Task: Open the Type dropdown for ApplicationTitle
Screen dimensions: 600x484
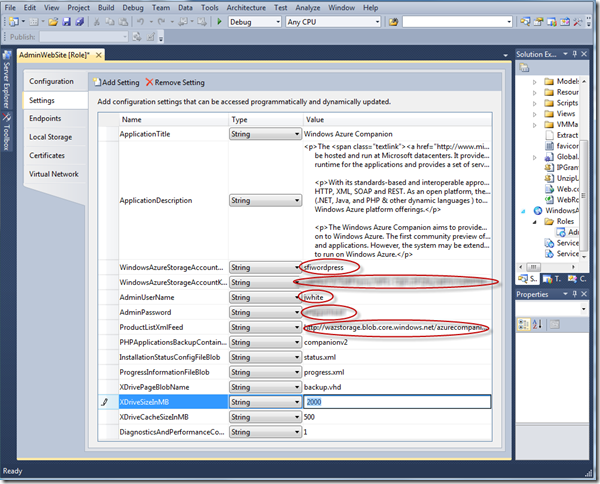Action: click(x=297, y=134)
